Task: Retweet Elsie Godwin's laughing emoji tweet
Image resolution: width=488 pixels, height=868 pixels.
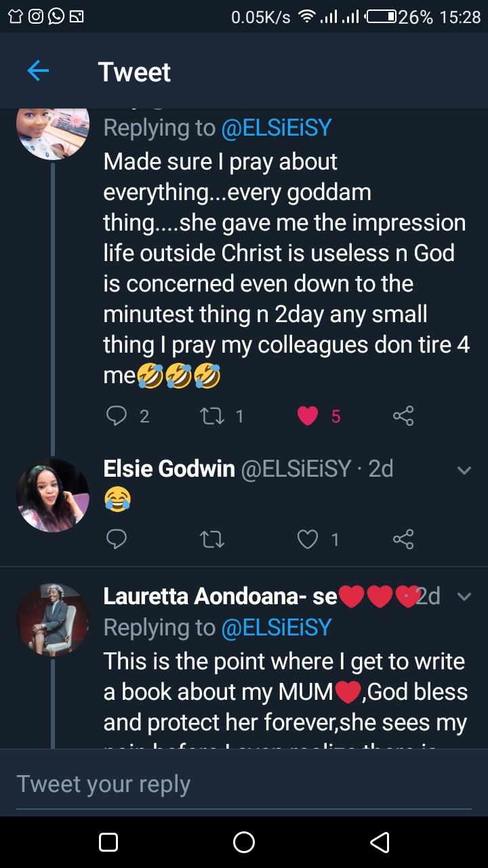Action: [x=212, y=539]
